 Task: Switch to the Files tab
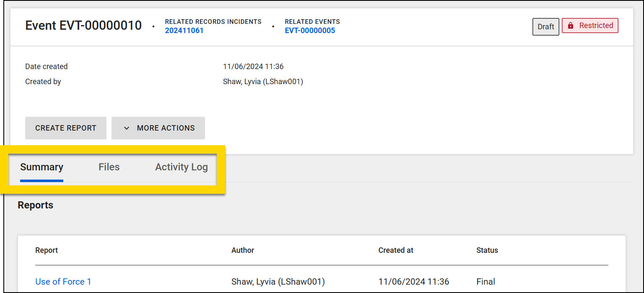coord(109,167)
